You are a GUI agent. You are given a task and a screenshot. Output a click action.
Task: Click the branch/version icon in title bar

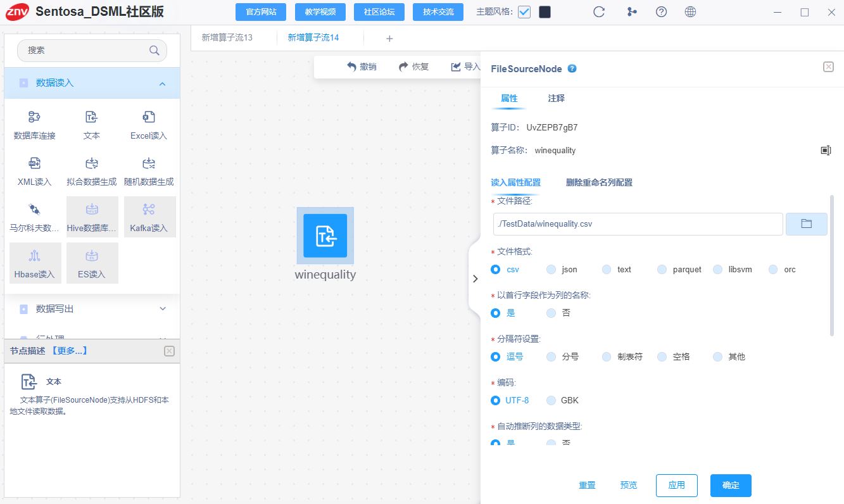[631, 11]
